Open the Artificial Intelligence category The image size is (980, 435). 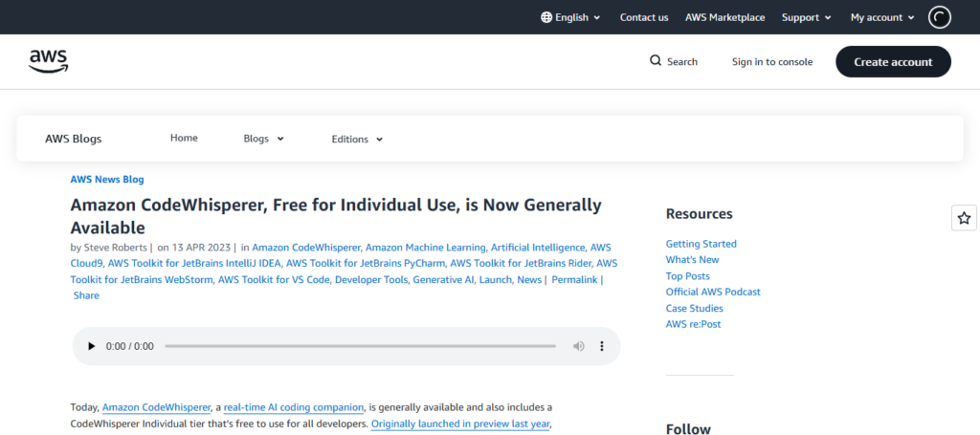[x=538, y=248]
